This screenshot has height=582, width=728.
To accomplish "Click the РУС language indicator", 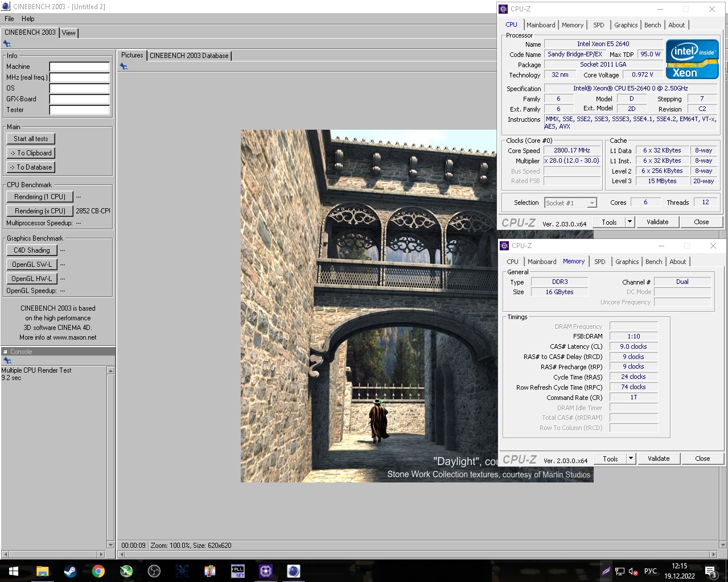I will pyautogui.click(x=651, y=571).
